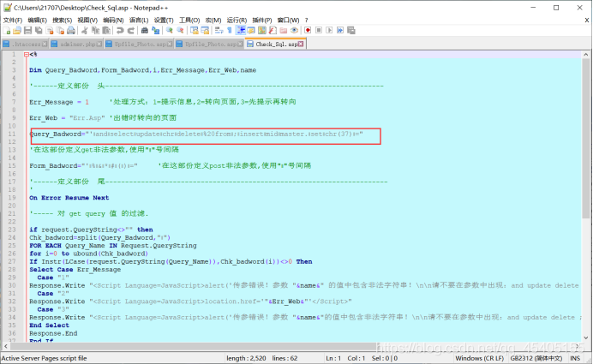Screen dimensions: 593x364
Task: Undo the last edit with the toolbar arrow
Action: coord(120,30)
